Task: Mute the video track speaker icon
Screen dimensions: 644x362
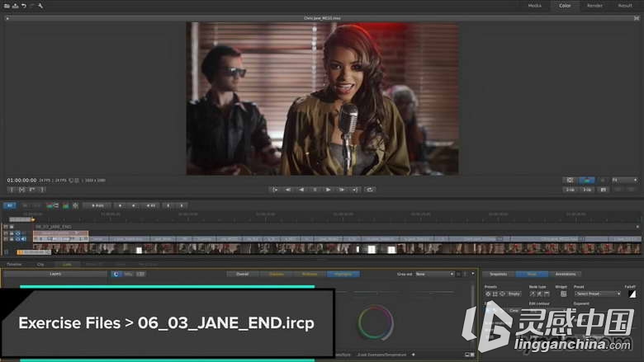Action: pos(23,238)
